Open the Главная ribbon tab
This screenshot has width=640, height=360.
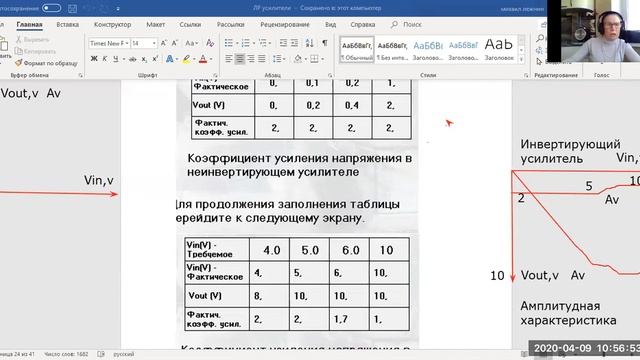(29, 24)
